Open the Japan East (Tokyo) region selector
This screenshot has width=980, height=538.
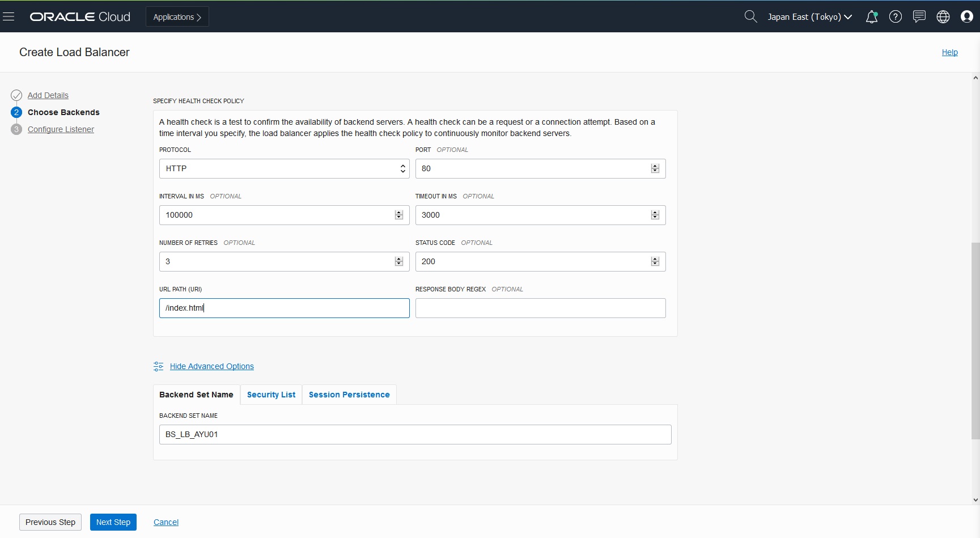coord(809,17)
